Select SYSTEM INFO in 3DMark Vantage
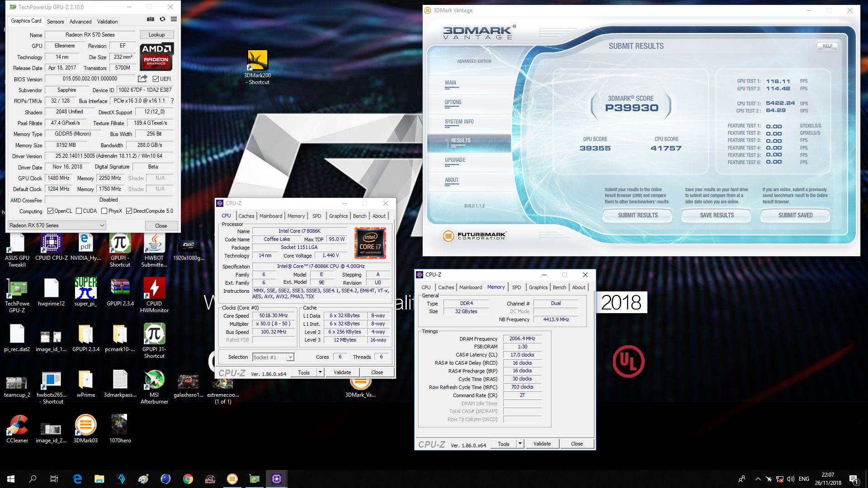 coord(459,122)
